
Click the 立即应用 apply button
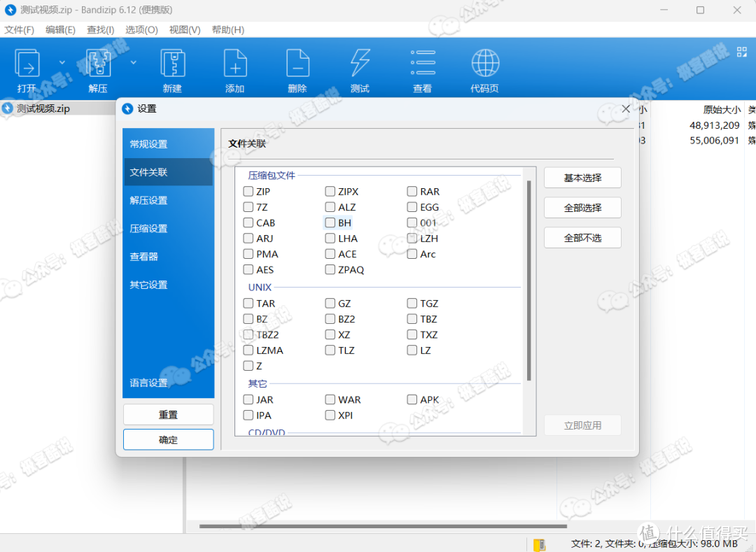(582, 425)
